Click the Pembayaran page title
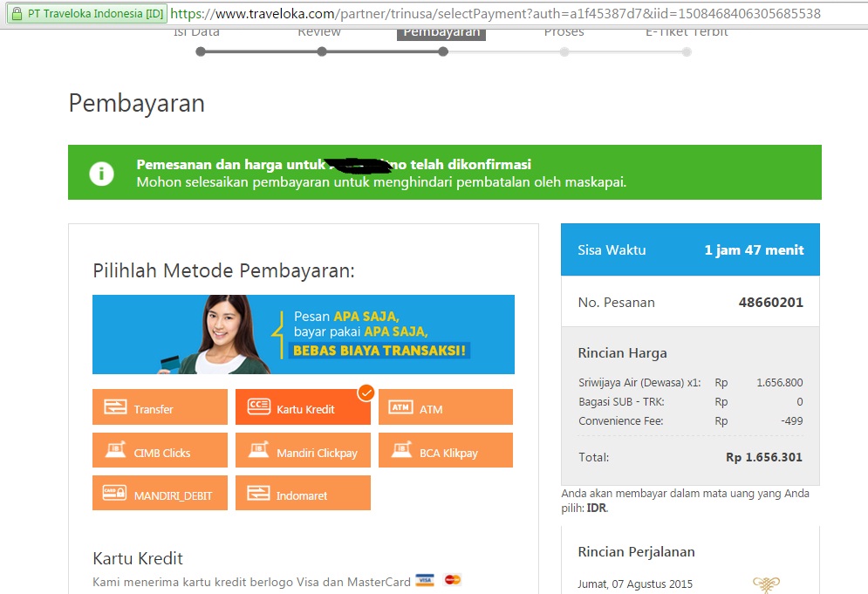Screen dimensions: 868x594 point(137,104)
